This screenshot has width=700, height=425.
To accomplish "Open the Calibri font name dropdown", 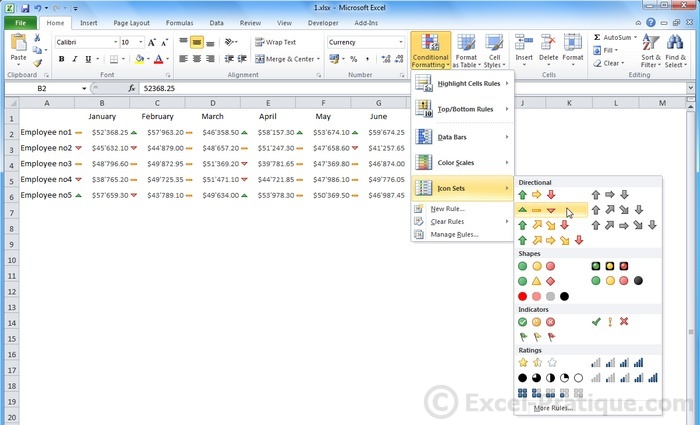I will click(116, 42).
